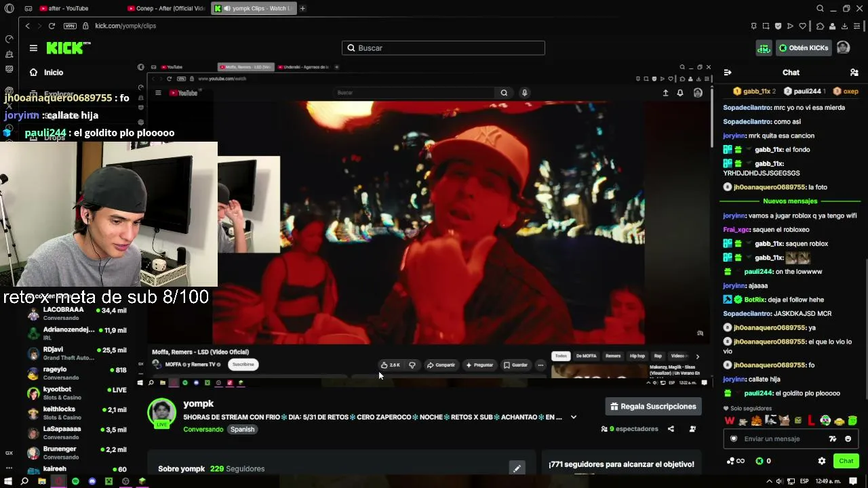Edit the Sobre yompk section
The height and width of the screenshot is (488, 868).
[517, 468]
